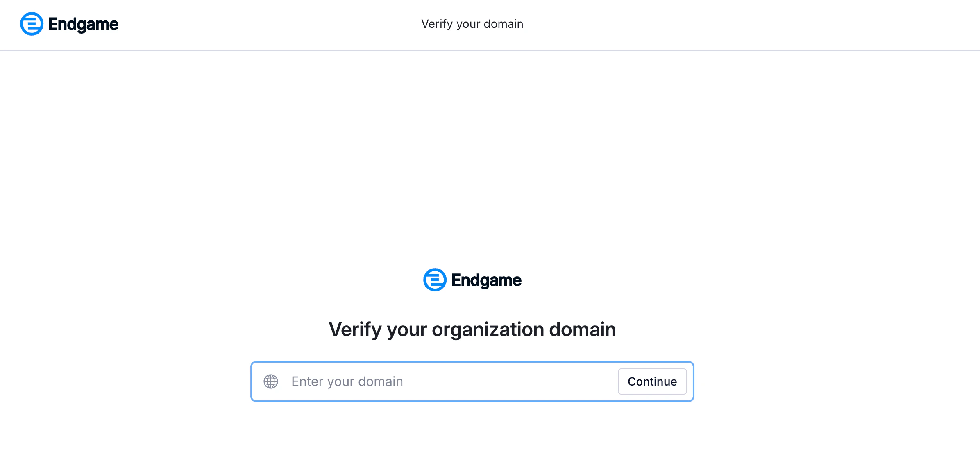
Task: Select the 'Verify your organization domain' heading
Action: click(x=472, y=329)
